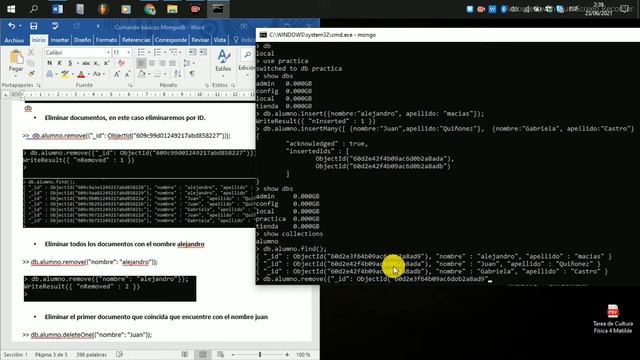Show paragraph marks with the pilcrow icon
The width and height of the screenshot is (640, 360).
pyautogui.click(x=192, y=74)
